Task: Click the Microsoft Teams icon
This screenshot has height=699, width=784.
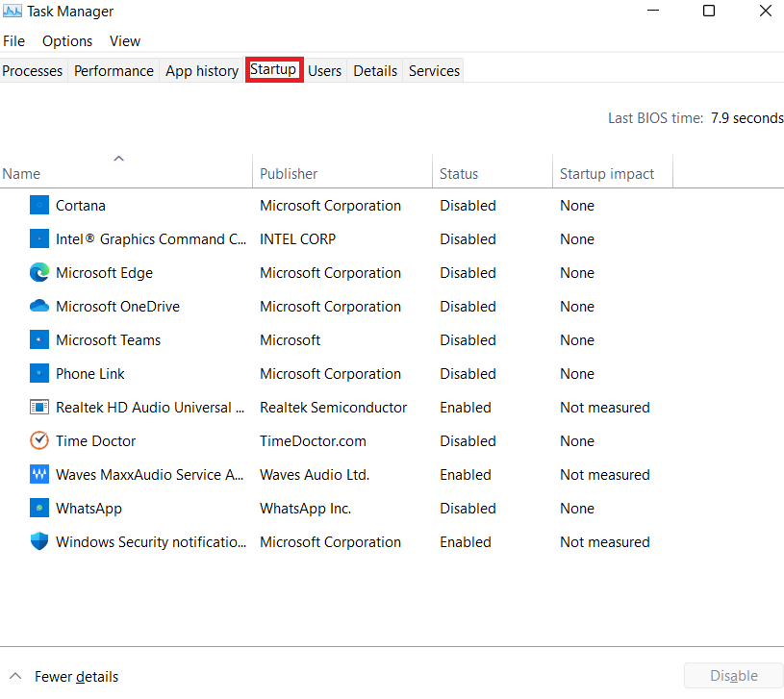Action: pos(39,339)
